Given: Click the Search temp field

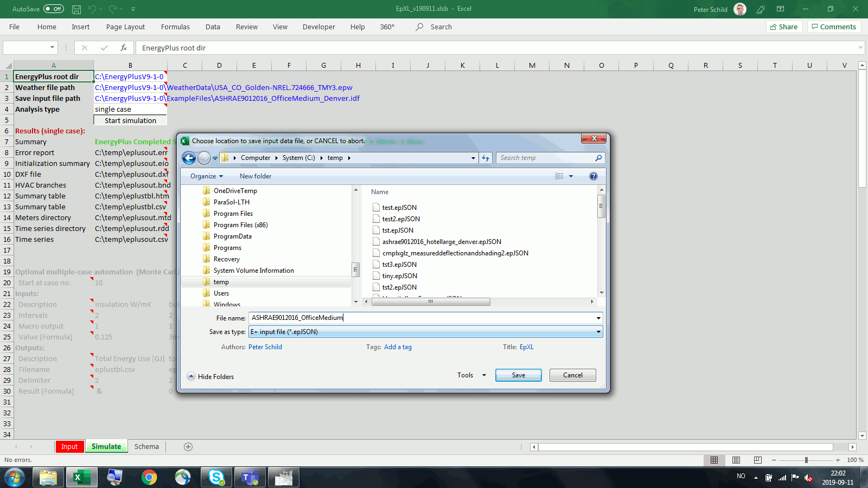Looking at the screenshot, I should coord(550,158).
